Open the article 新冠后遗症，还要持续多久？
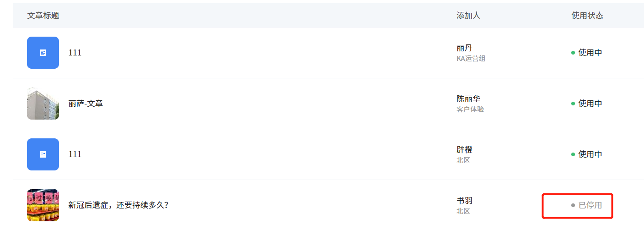The height and width of the screenshot is (230, 644). (118, 205)
